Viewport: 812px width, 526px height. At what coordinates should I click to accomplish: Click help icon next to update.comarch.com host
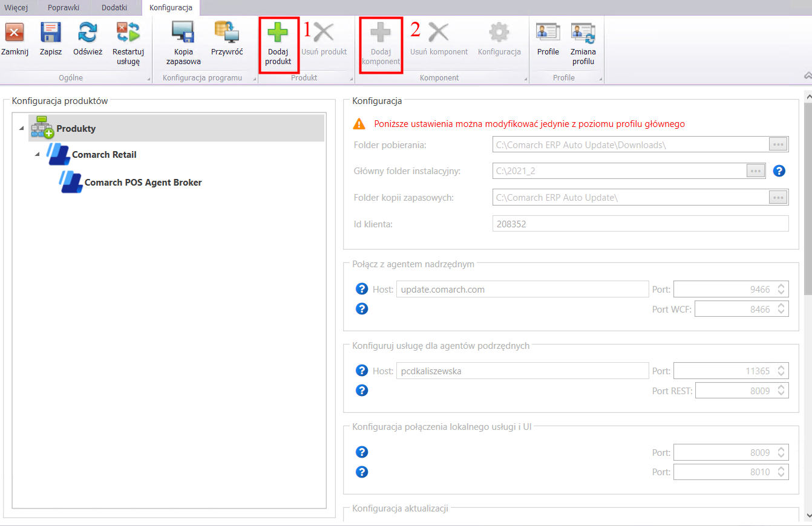[362, 289]
